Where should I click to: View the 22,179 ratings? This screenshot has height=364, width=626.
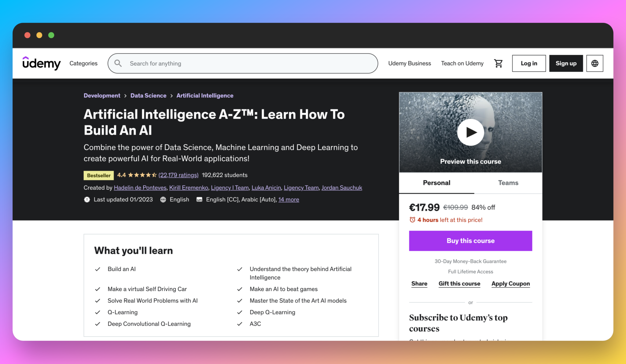179,175
